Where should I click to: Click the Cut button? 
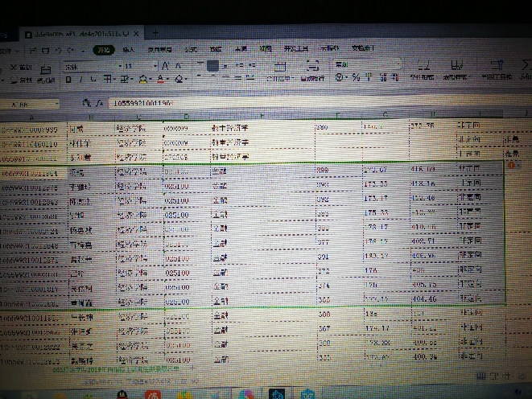21,67
